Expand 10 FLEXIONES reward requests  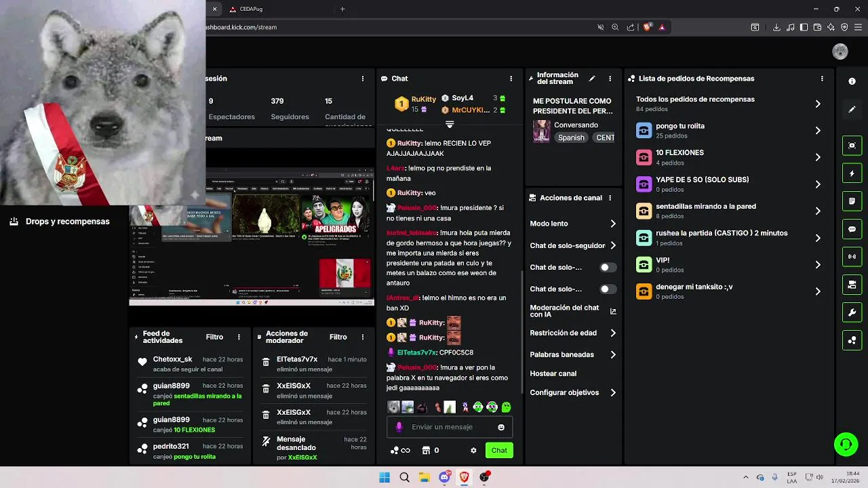(x=817, y=157)
